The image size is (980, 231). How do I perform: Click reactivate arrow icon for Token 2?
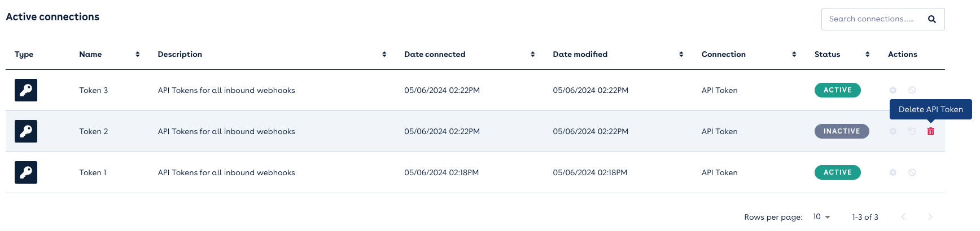click(x=912, y=131)
